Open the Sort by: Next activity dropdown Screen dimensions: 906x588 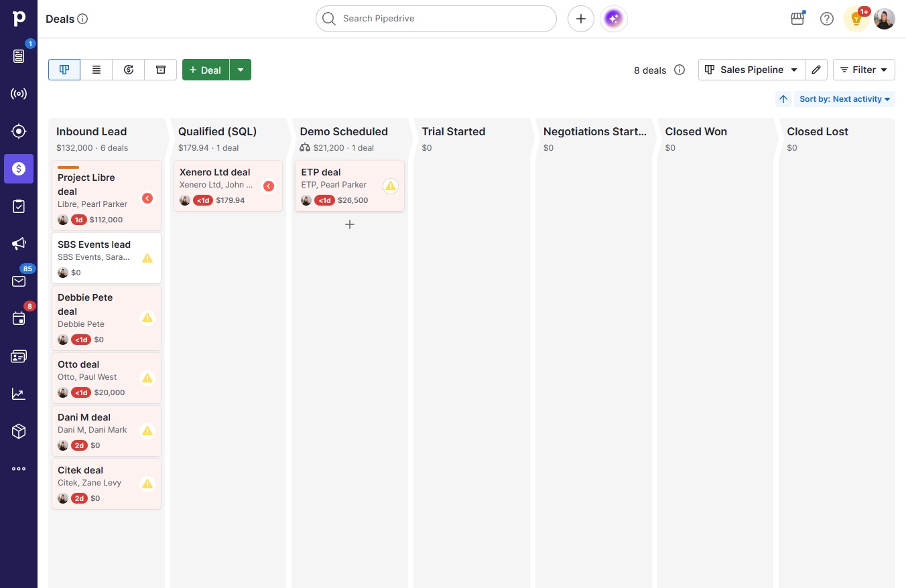click(845, 99)
